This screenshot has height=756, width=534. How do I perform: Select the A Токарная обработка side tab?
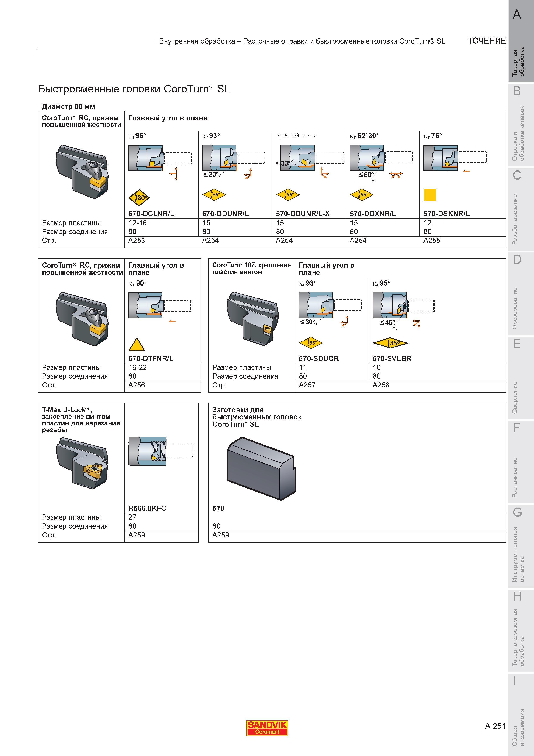521,41
